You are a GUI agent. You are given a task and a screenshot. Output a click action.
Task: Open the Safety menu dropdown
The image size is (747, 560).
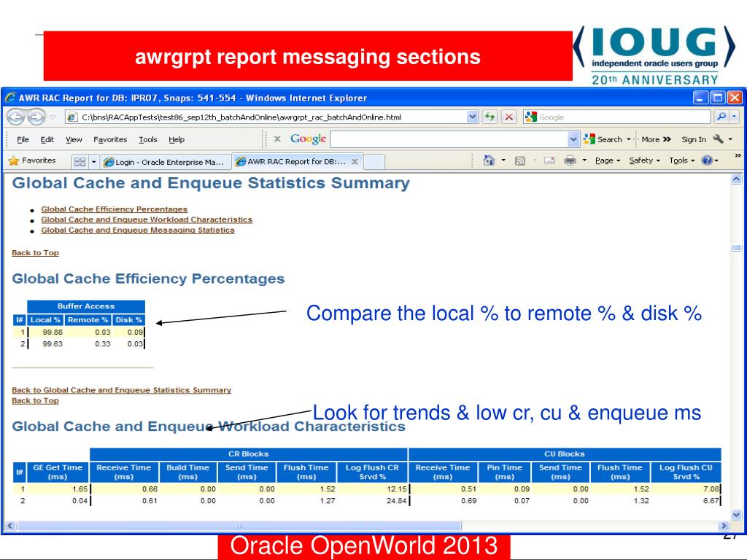click(x=645, y=160)
